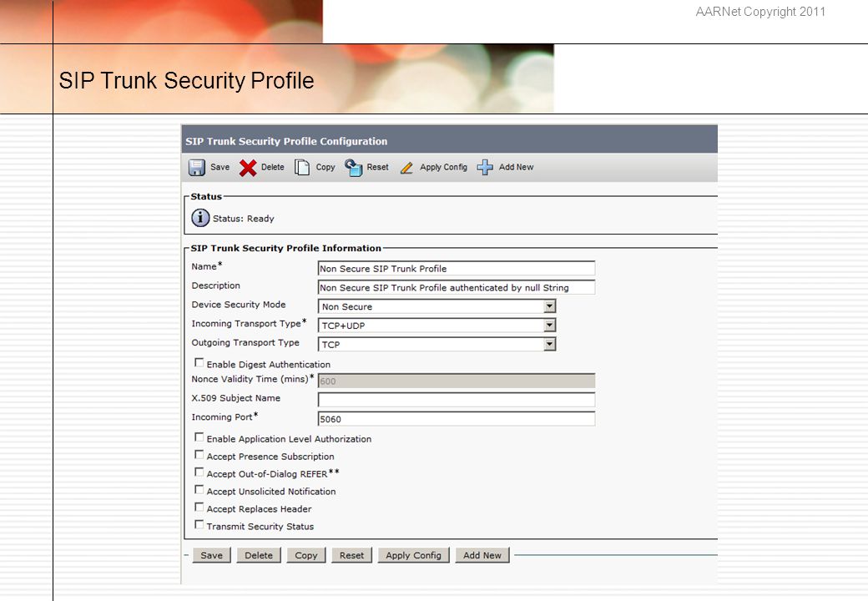Click the bottom Save button
The height and width of the screenshot is (601, 868).
pyautogui.click(x=211, y=555)
